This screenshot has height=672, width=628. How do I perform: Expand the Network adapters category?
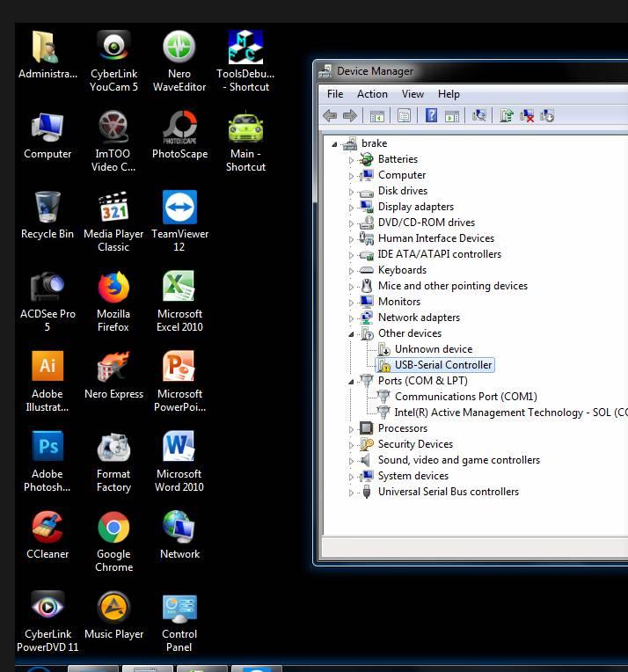coord(351,319)
